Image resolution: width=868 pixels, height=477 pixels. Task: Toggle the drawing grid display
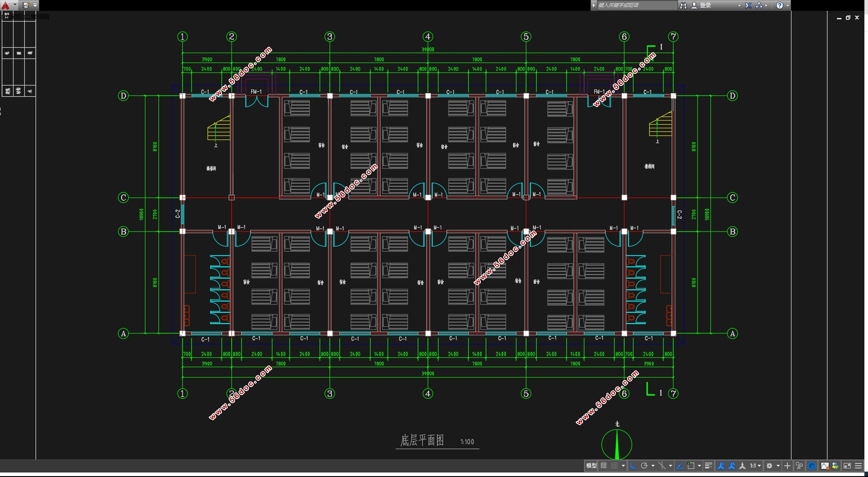coord(604,466)
